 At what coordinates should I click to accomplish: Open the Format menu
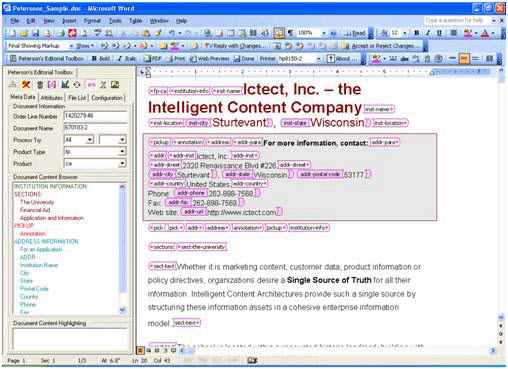[92, 21]
